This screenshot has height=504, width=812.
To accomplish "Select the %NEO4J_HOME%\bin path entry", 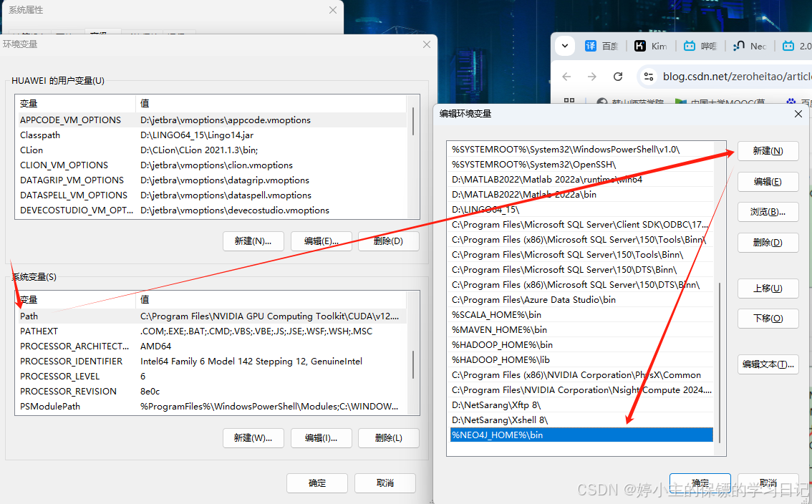I will click(581, 435).
